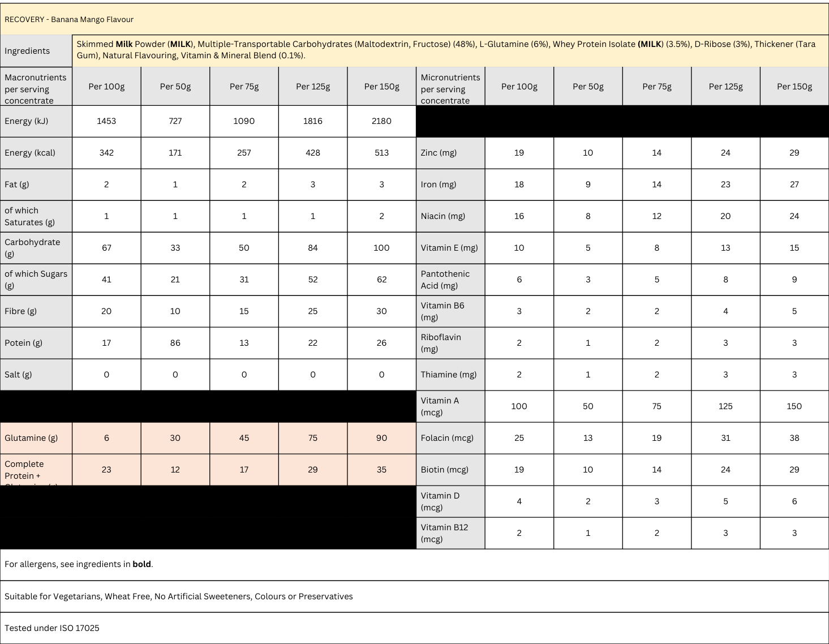Click the Energy (kcal) per 150g value 513
The image size is (829, 644).
tap(381, 153)
